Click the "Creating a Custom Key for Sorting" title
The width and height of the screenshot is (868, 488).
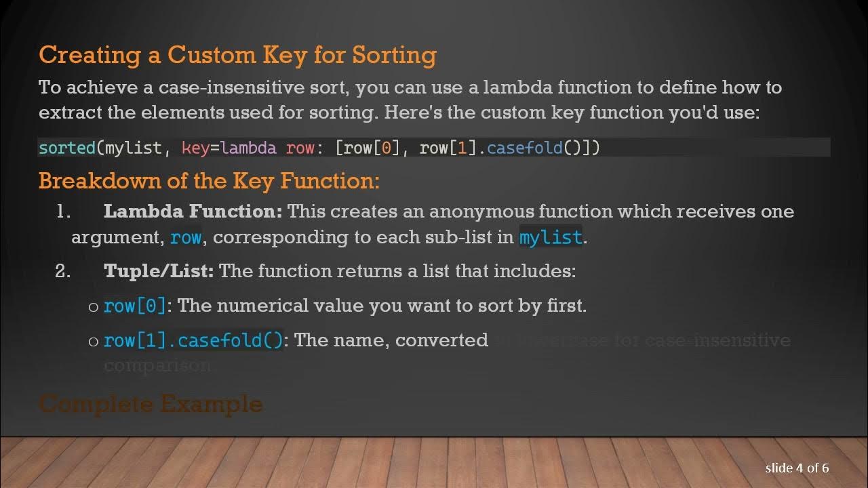click(x=237, y=55)
